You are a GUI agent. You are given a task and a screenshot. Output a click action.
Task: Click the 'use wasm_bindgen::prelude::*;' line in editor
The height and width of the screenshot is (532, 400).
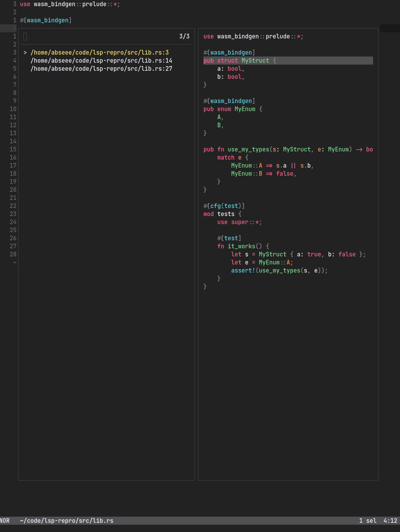[x=70, y=4]
